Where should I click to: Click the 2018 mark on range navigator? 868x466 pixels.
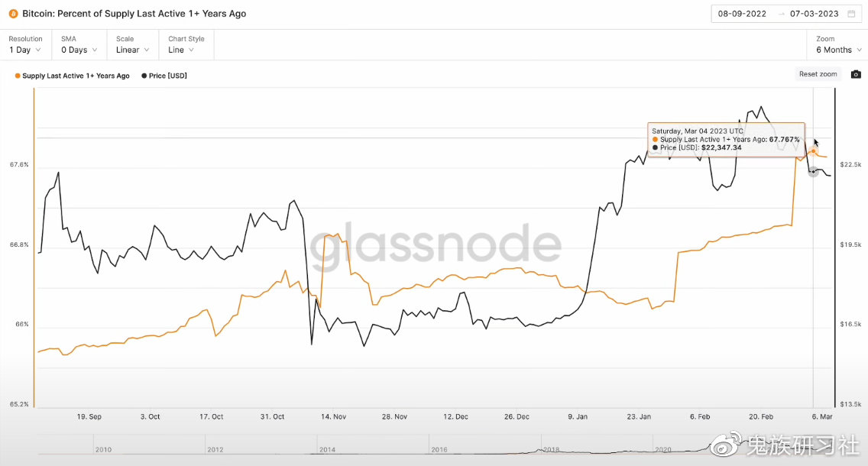pos(551,450)
